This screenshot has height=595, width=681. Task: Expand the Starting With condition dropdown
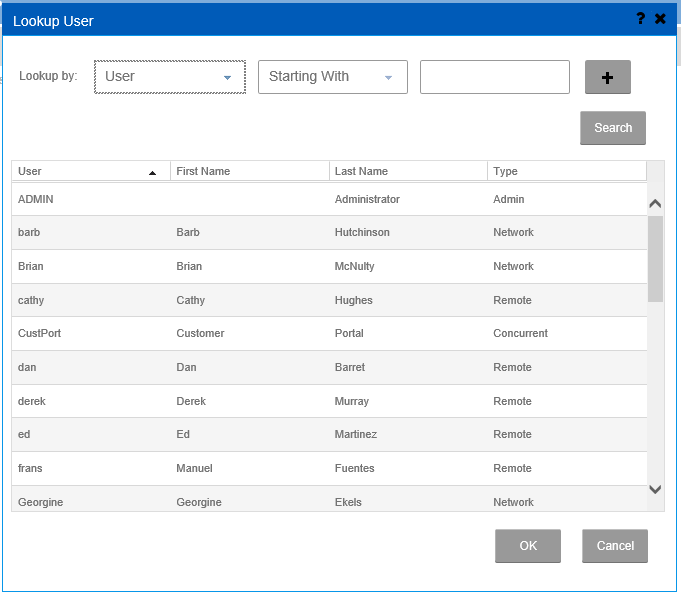point(332,77)
